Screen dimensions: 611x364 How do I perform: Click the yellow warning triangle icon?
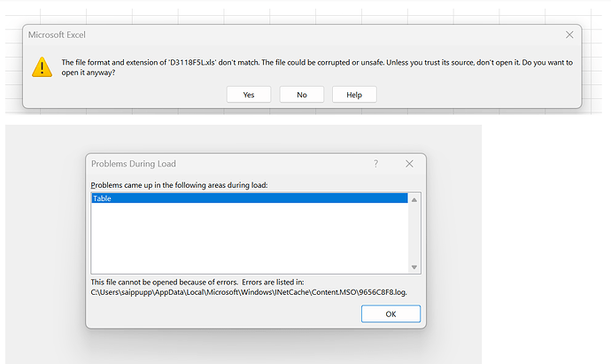(43, 67)
